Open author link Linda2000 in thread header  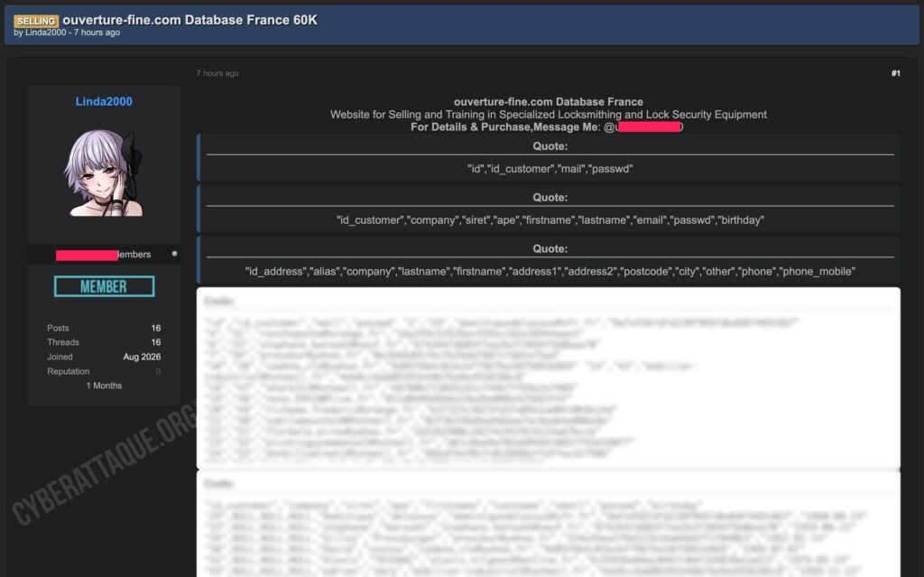click(x=45, y=33)
